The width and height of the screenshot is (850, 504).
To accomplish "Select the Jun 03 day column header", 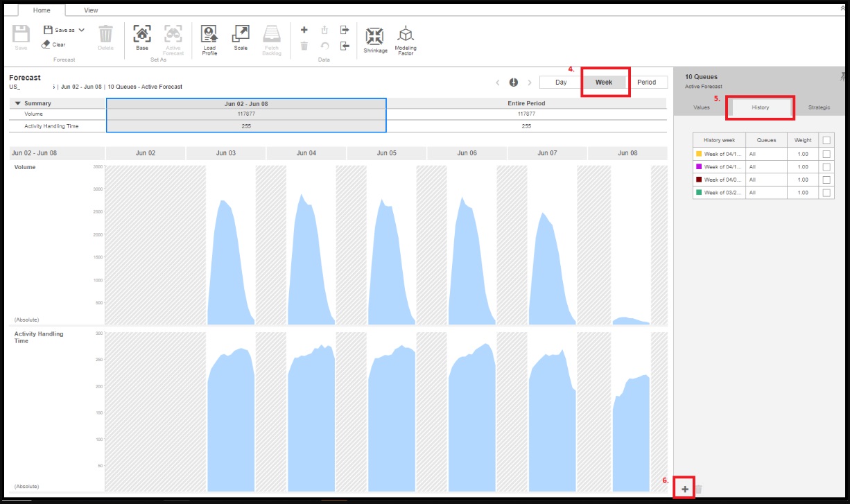I will point(226,153).
